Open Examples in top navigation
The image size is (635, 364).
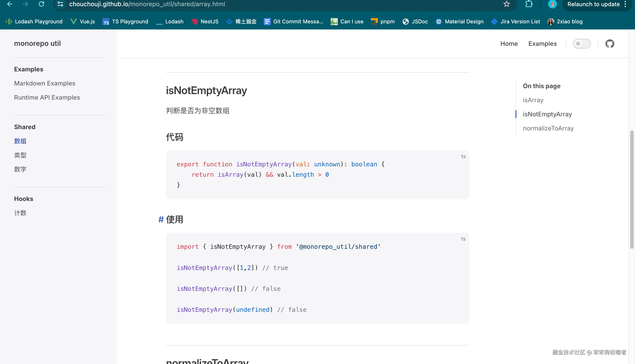[x=542, y=44]
